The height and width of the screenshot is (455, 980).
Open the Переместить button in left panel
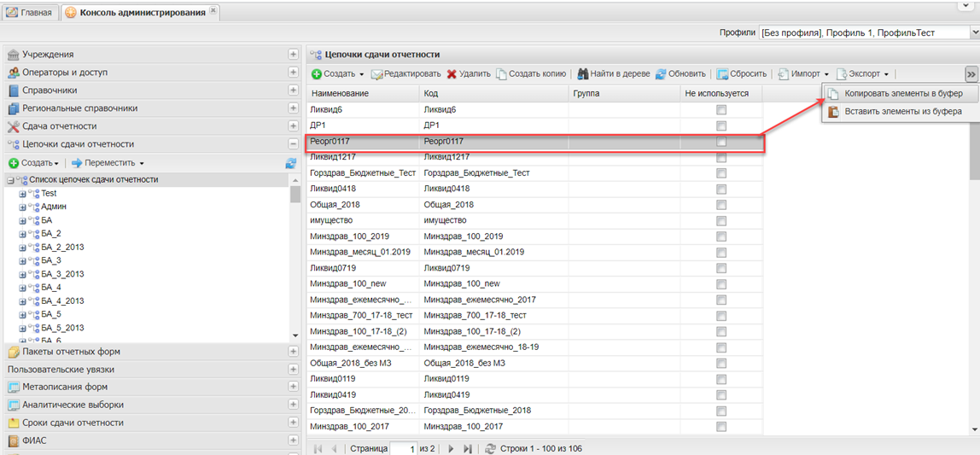pos(108,163)
